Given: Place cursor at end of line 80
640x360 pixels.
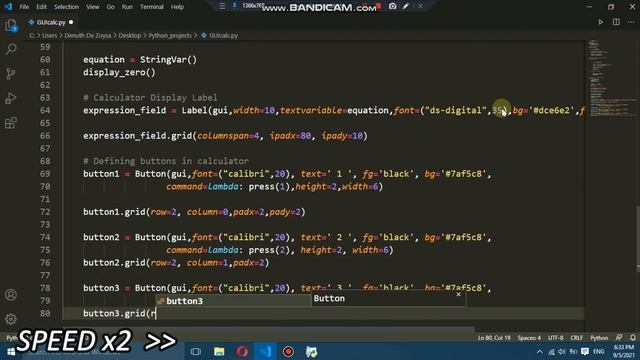Looking at the screenshot, I should click(x=157, y=313).
